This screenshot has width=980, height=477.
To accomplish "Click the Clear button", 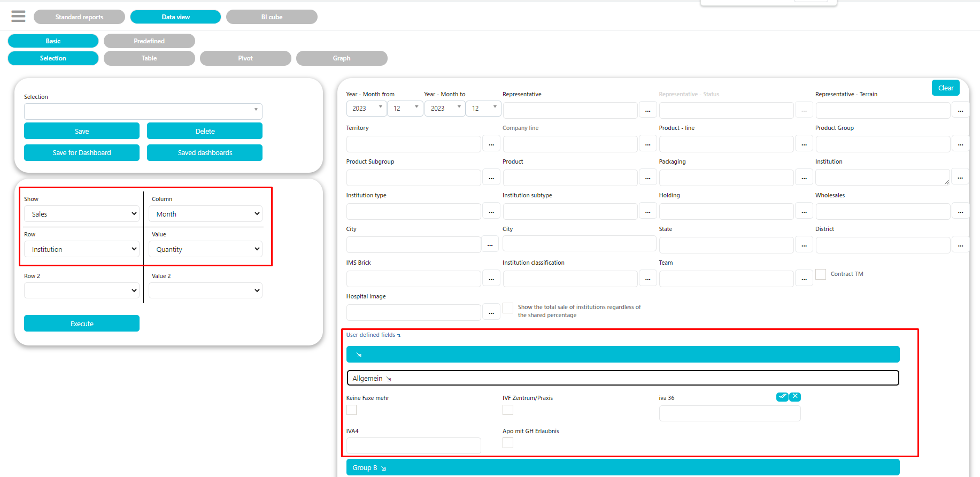I will point(945,88).
